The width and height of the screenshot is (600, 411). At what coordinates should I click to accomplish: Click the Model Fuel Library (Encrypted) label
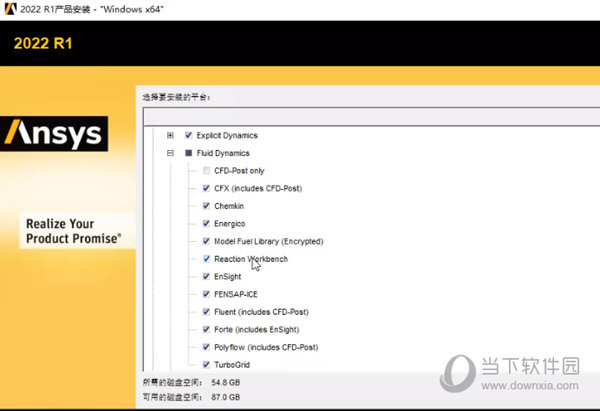click(x=269, y=241)
